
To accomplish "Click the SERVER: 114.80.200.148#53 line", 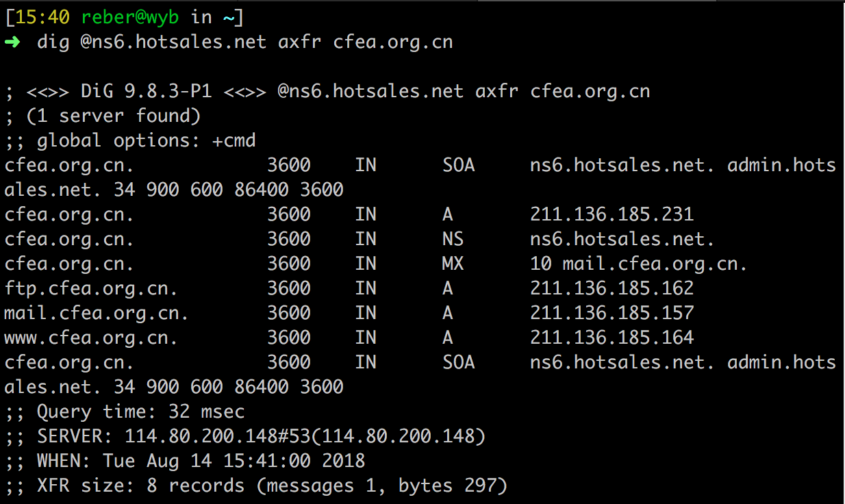I will pos(244,436).
